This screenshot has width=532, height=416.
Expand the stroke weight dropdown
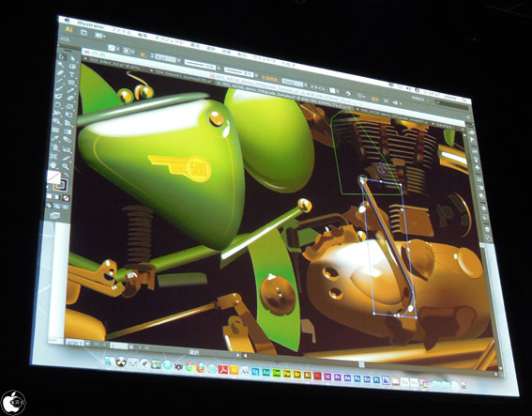point(179,60)
